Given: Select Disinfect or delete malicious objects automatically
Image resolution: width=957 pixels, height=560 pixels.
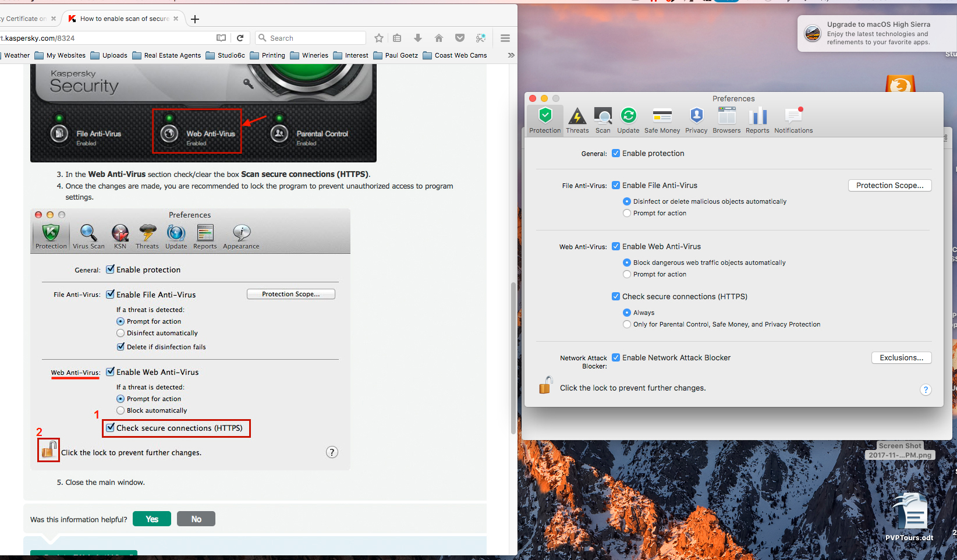Looking at the screenshot, I should pos(627,201).
